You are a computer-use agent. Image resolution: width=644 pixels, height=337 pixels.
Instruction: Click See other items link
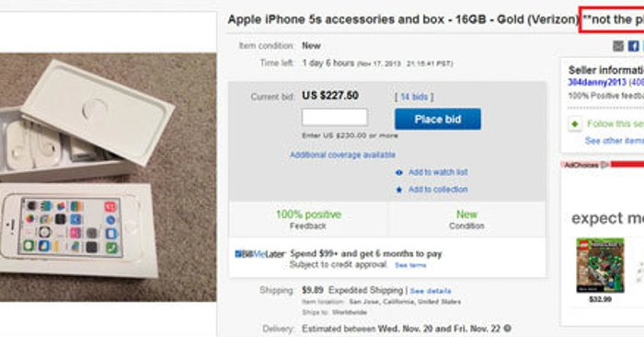click(x=615, y=141)
